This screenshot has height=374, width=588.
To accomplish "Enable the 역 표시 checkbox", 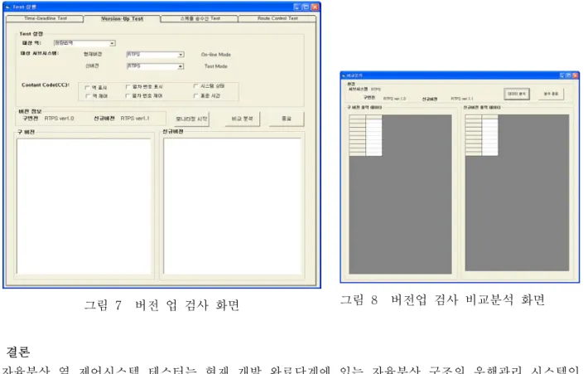I will click(88, 88).
